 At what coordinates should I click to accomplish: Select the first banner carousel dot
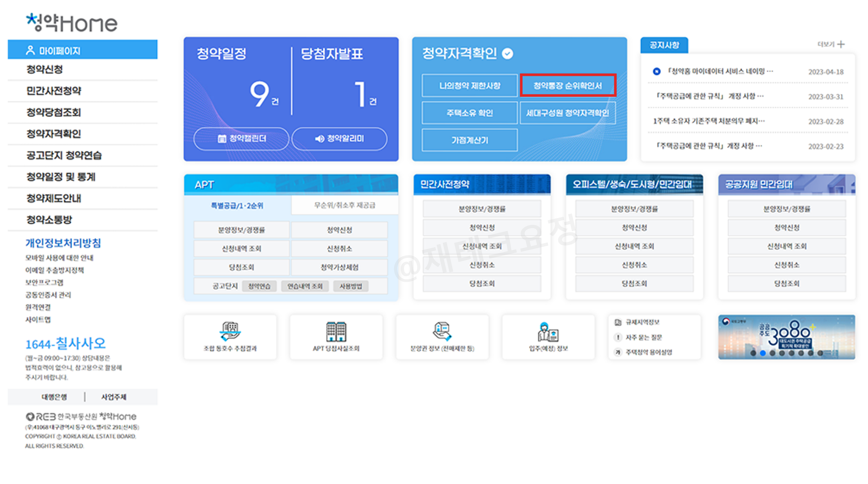point(753,353)
